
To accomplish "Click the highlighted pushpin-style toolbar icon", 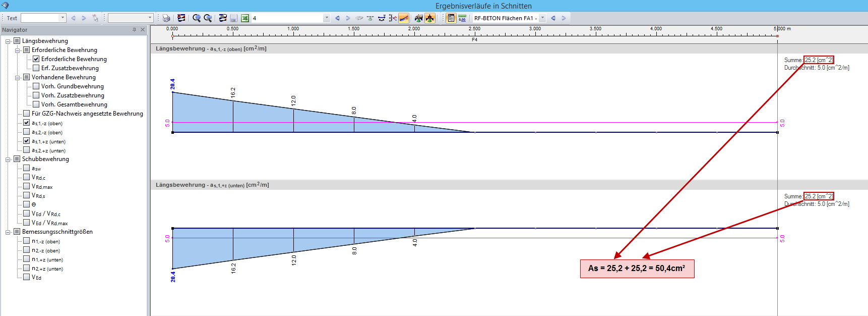I will pos(429,18).
